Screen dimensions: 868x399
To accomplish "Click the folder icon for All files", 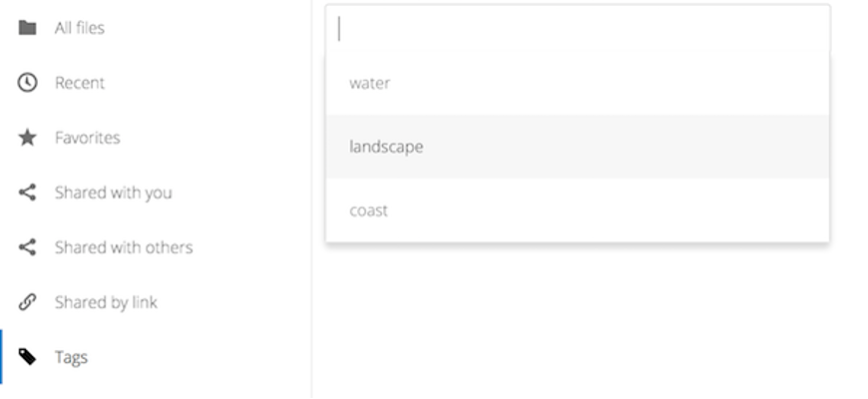I will [x=28, y=28].
